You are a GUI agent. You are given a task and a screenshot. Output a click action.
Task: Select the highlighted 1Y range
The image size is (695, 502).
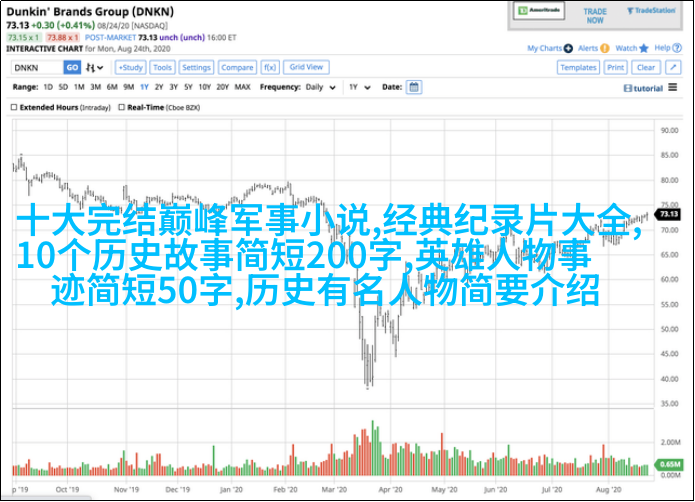[x=144, y=87]
